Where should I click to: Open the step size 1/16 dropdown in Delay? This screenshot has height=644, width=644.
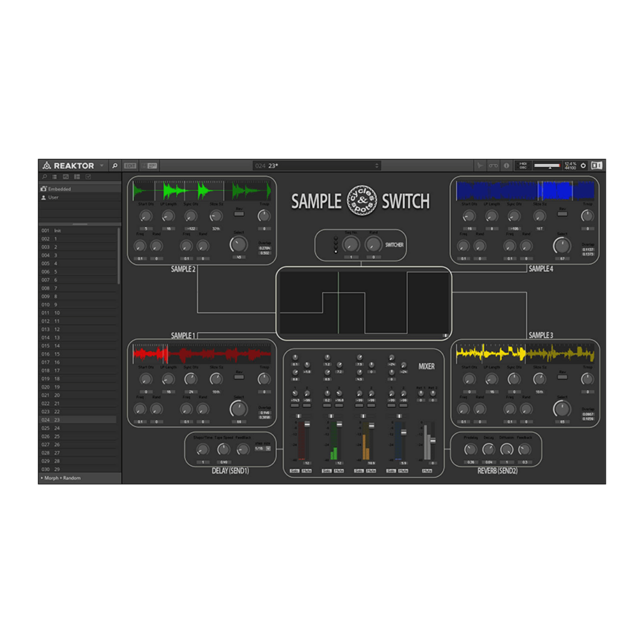[x=262, y=449]
